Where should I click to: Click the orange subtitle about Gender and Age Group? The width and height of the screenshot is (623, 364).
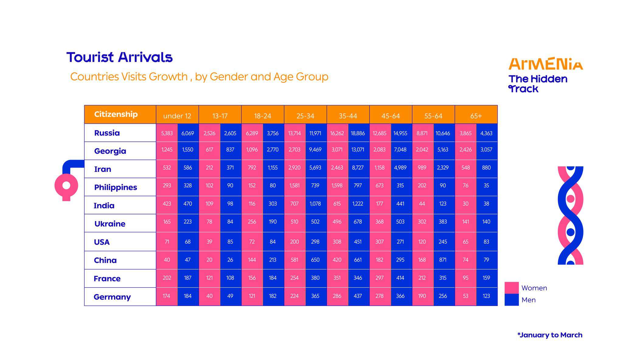click(x=199, y=77)
